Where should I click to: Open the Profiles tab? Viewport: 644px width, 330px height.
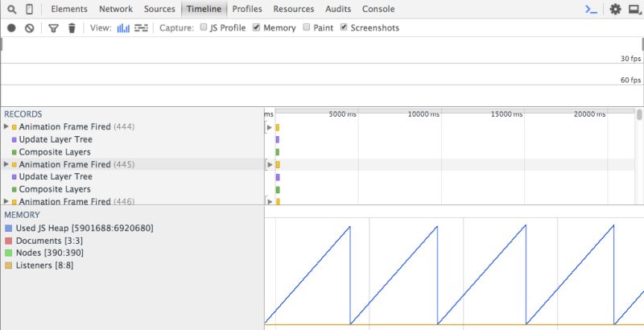247,9
